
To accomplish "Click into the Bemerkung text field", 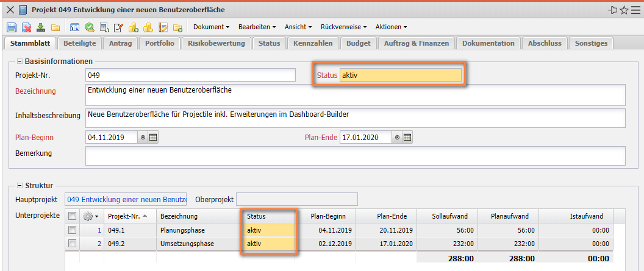I will [x=356, y=156].
